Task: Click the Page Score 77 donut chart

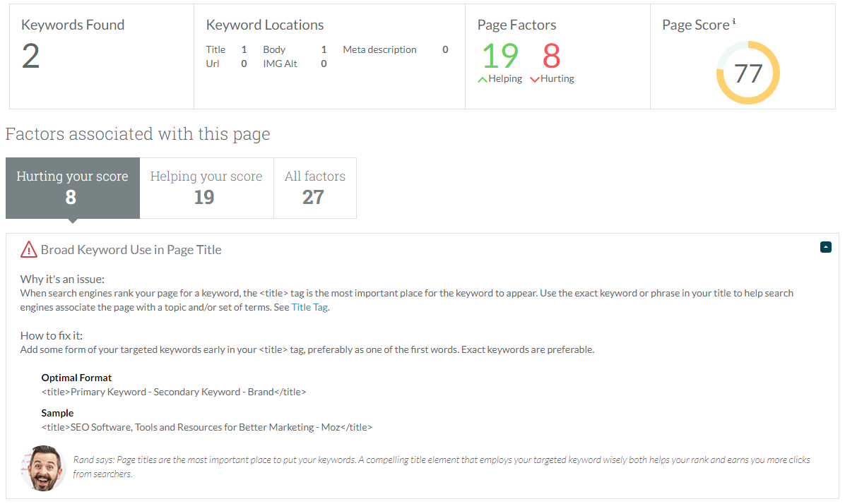Action: [x=747, y=73]
